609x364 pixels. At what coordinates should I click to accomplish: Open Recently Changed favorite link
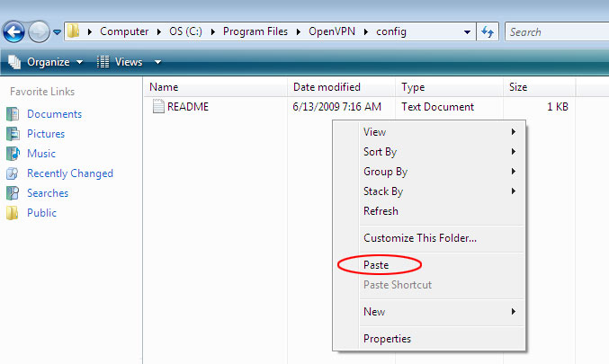[x=70, y=173]
